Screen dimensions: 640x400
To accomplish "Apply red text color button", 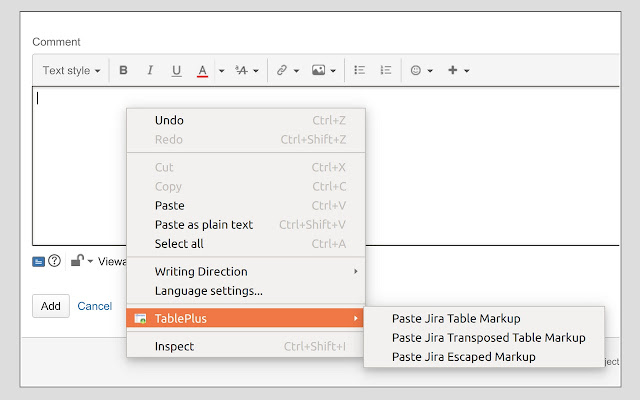I will [202, 70].
